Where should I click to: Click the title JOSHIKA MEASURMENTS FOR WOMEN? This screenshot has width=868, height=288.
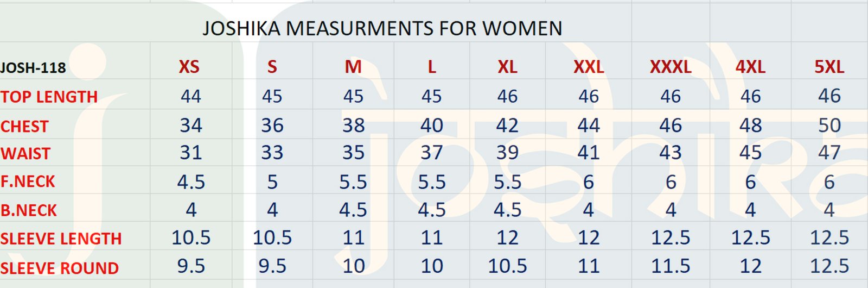[x=382, y=28]
